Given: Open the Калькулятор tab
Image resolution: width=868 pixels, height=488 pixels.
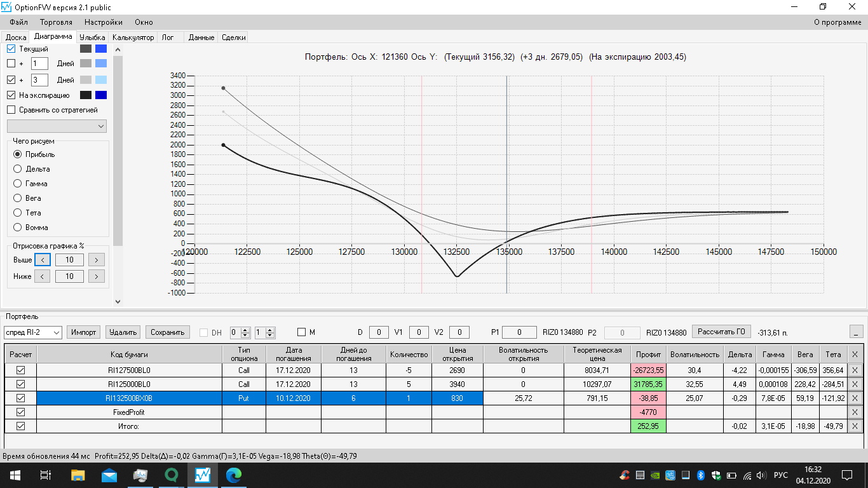Looking at the screenshot, I should coord(133,37).
